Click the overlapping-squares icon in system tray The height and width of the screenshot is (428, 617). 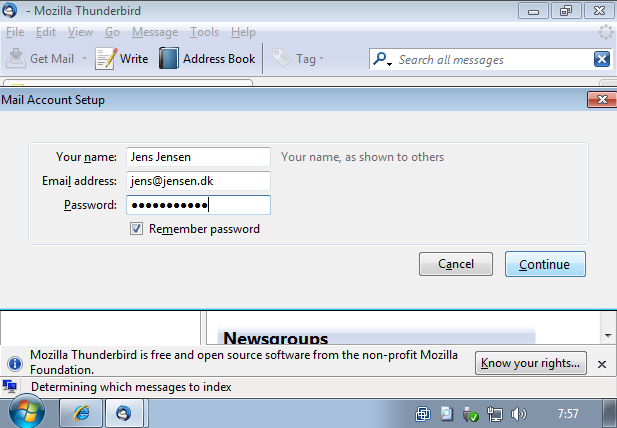423,414
